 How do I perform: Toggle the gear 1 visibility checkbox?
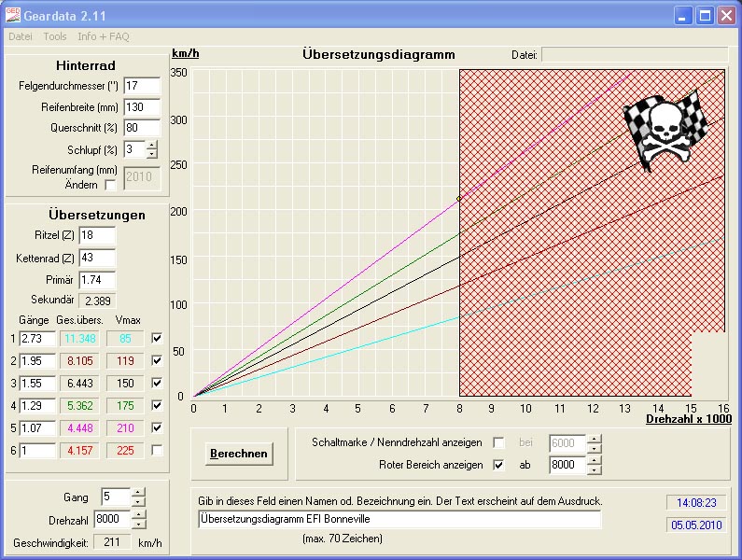point(157,338)
